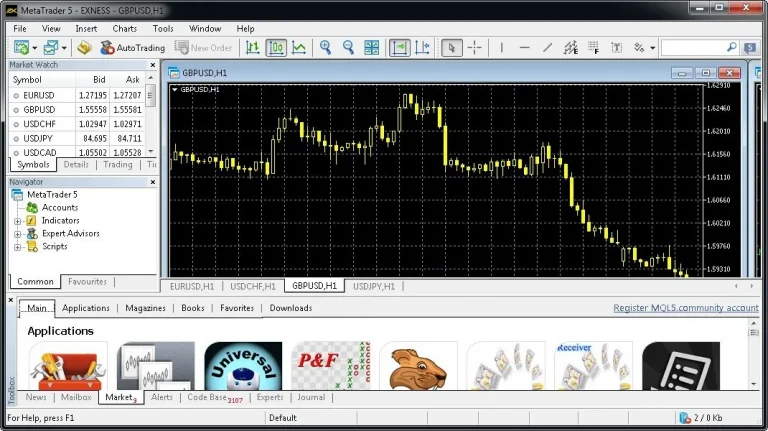Click the MQL5 community chat icon

750,48
